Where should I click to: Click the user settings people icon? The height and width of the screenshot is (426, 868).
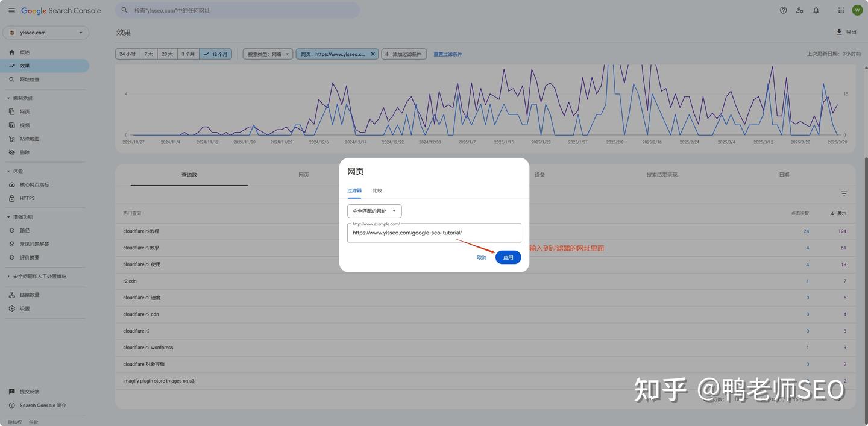[799, 10]
